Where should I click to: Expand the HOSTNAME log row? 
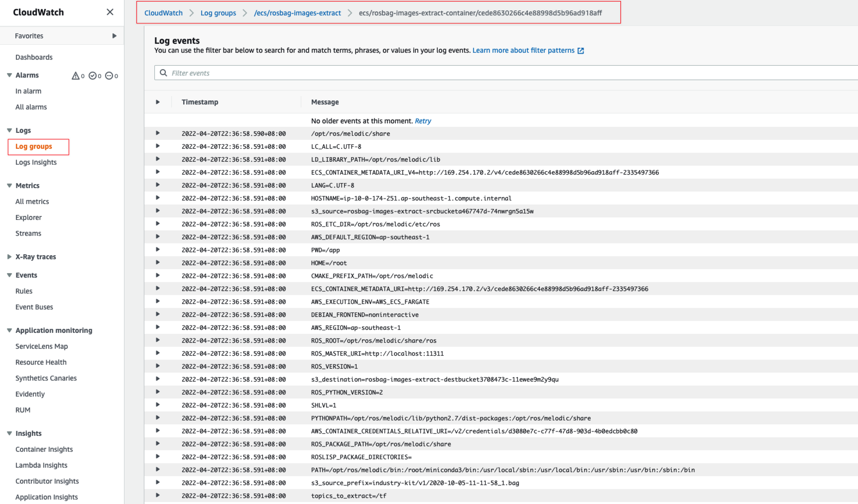click(158, 198)
